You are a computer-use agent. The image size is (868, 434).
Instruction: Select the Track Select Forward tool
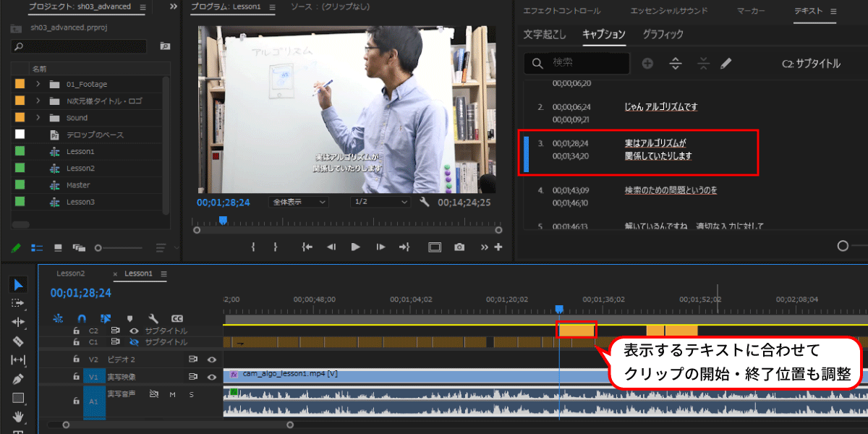pos(19,303)
